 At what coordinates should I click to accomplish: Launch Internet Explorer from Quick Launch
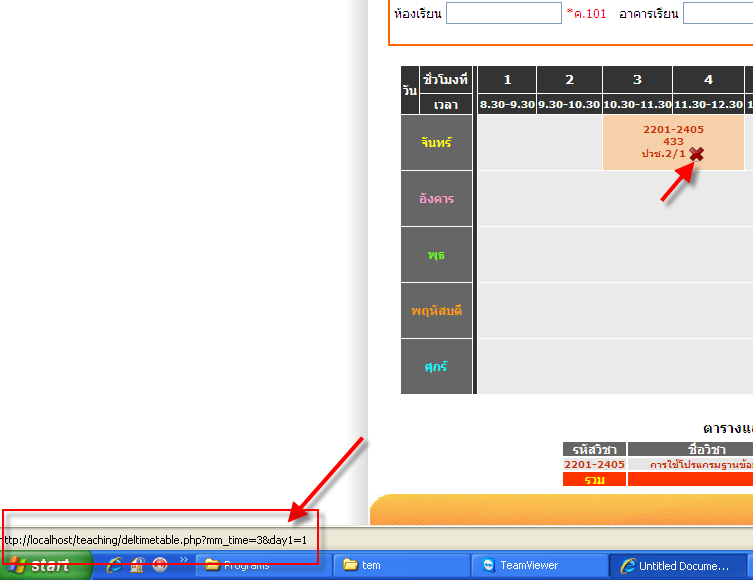[114, 565]
